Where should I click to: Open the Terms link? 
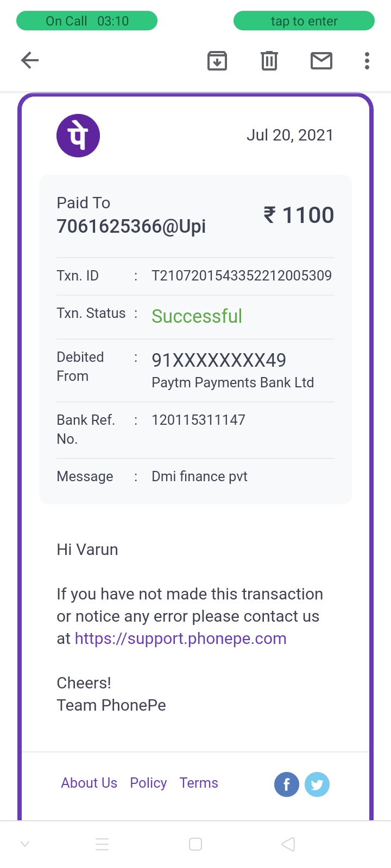coord(199,783)
